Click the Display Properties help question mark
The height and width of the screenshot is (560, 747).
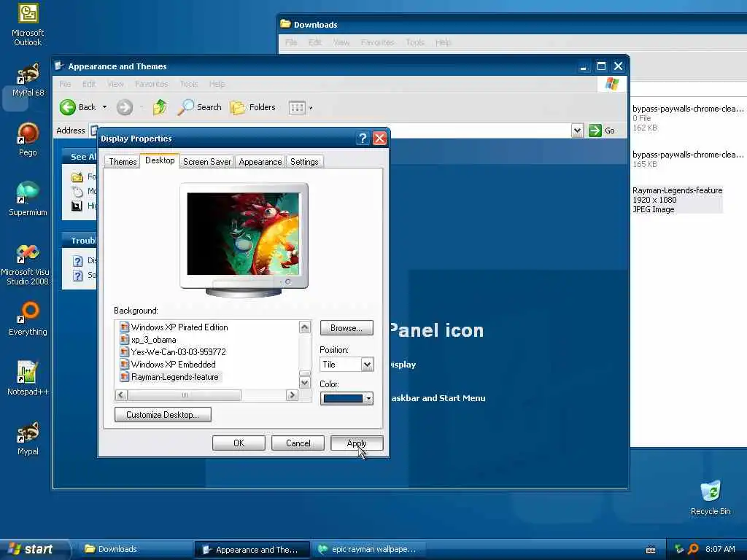point(363,139)
